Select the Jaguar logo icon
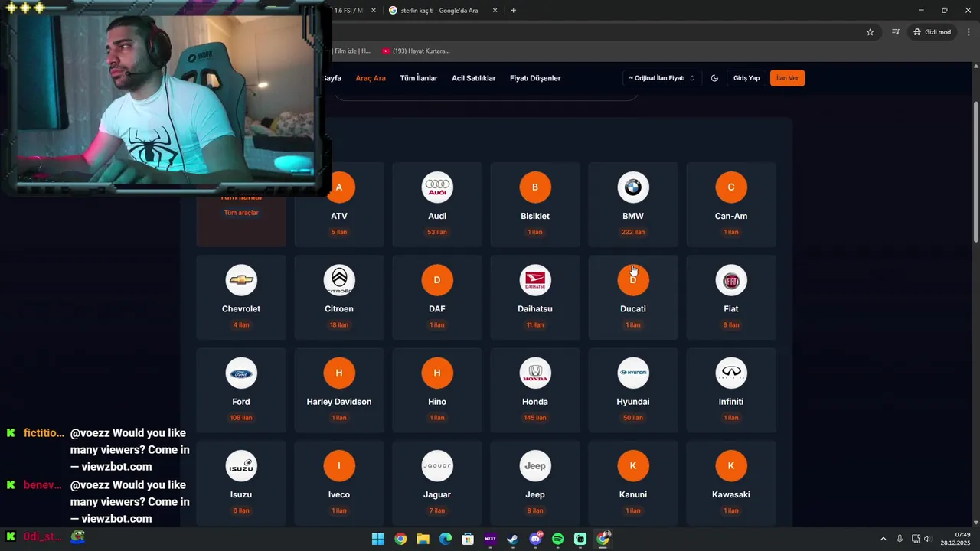Image resolution: width=980 pixels, height=551 pixels. click(x=437, y=466)
